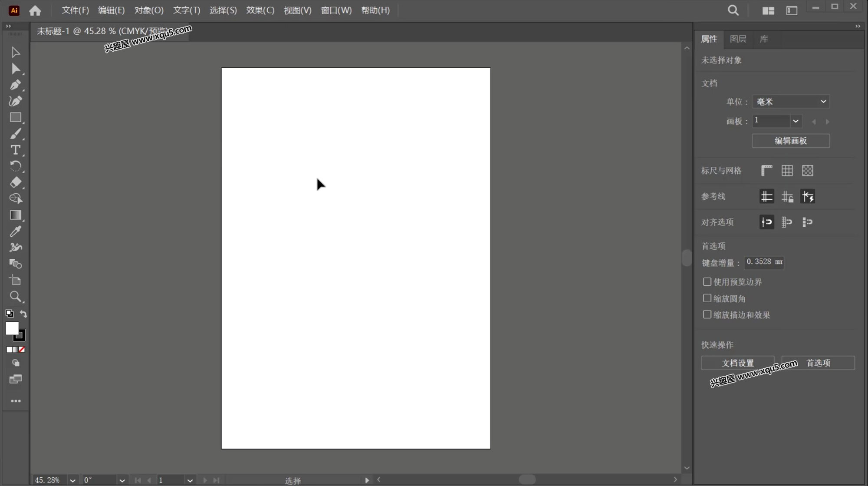
Task: Click the 键盘增量 input field
Action: (764, 262)
